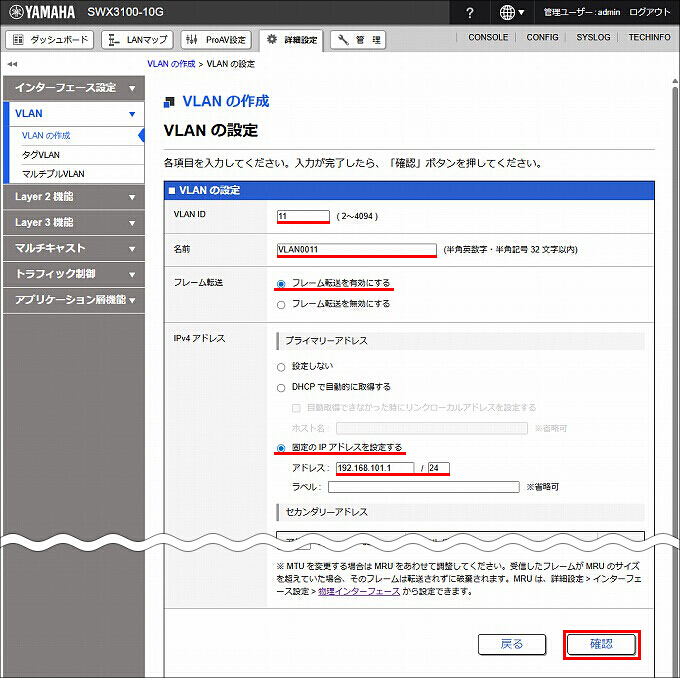
Task: Open the Dashboard tab
Action: [51, 40]
